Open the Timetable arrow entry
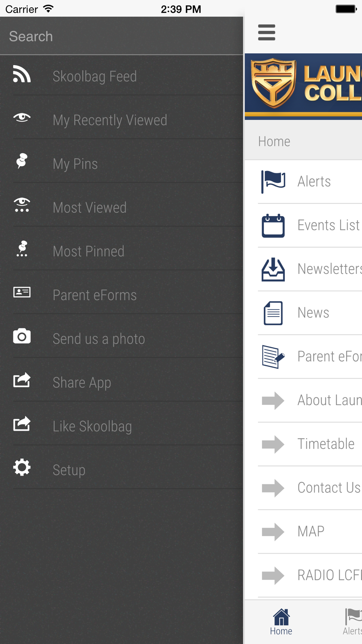 pos(310,444)
